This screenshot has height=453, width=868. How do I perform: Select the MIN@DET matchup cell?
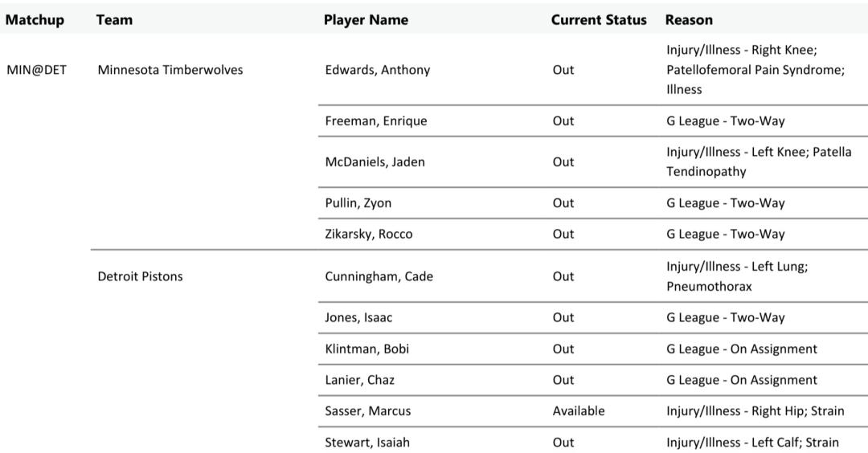[36, 70]
